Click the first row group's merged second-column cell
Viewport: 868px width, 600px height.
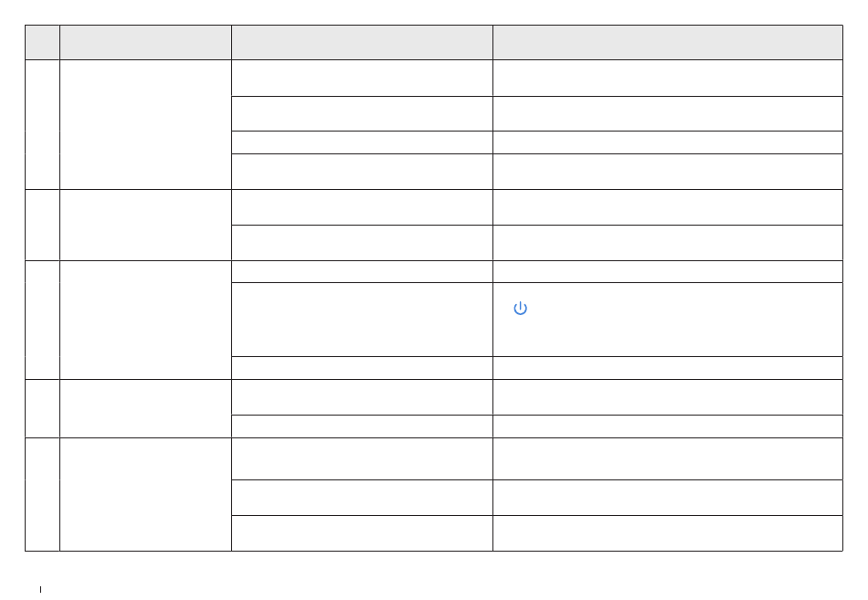[x=145, y=124]
